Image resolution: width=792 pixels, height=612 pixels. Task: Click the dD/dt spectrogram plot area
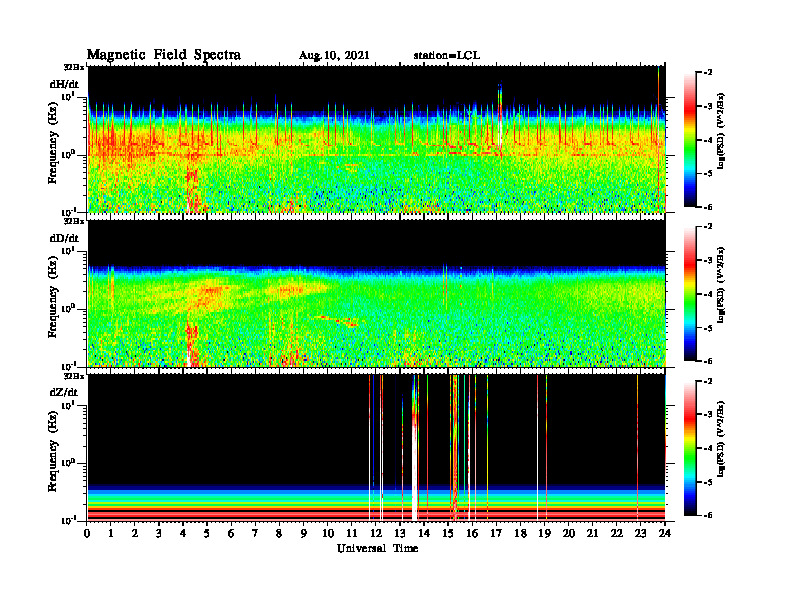(377, 293)
